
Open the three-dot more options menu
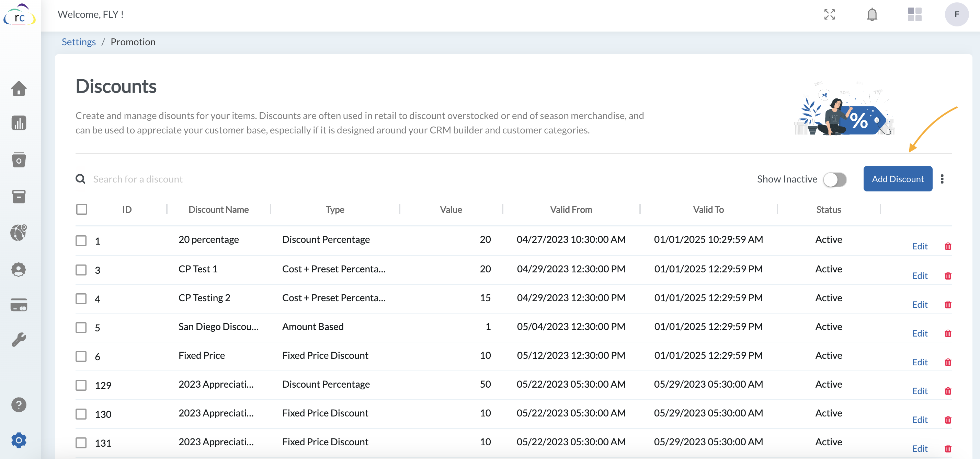(x=942, y=179)
